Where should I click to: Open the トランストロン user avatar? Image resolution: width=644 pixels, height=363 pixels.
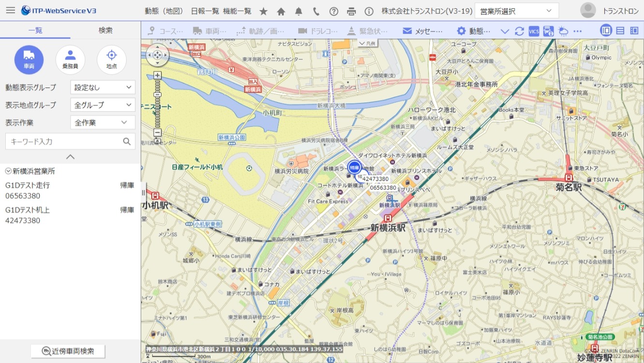coord(588,10)
